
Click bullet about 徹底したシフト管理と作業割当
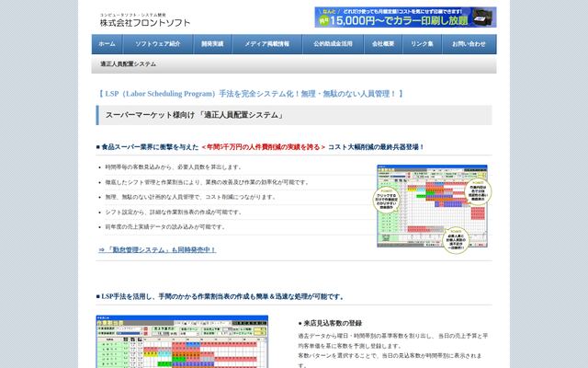pos(208,182)
